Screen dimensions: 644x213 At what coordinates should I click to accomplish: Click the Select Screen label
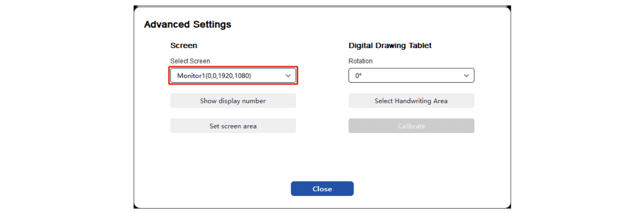tap(190, 61)
